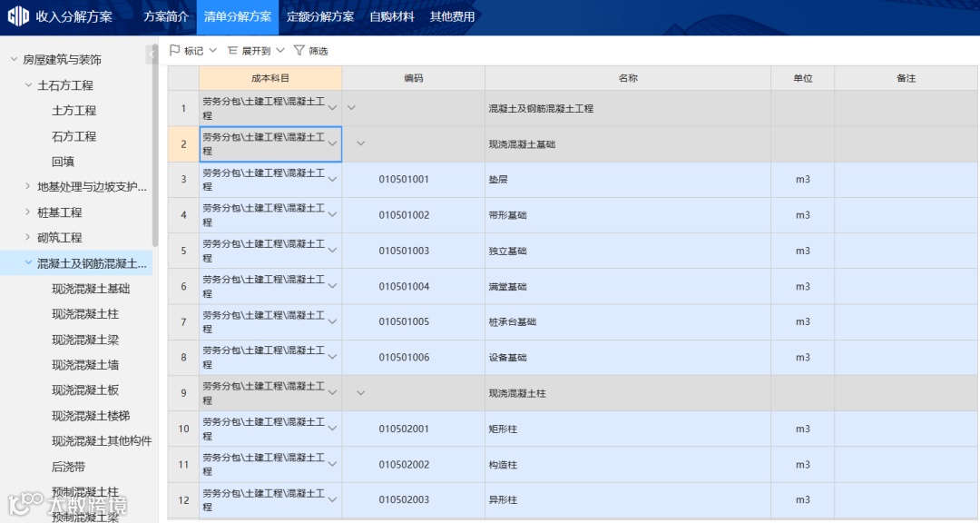
Task: Click the 展开到 expand icon
Action: (232, 50)
